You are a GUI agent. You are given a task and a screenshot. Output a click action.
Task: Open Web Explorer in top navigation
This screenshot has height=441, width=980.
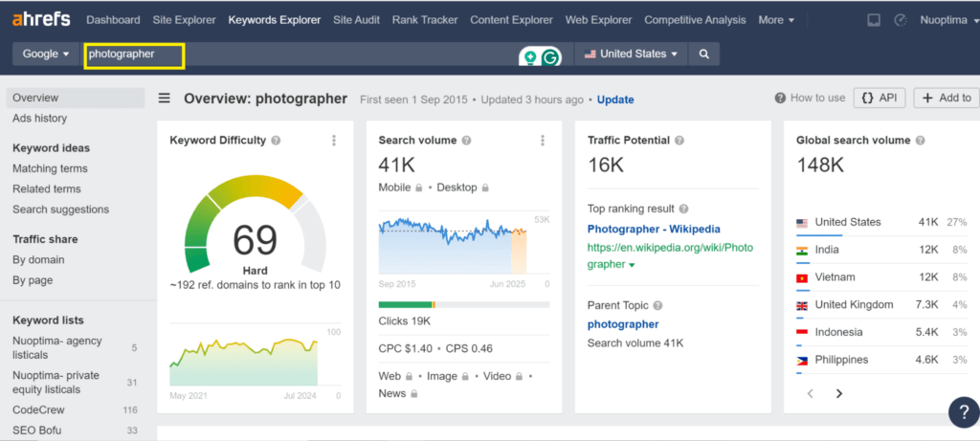click(x=599, y=20)
